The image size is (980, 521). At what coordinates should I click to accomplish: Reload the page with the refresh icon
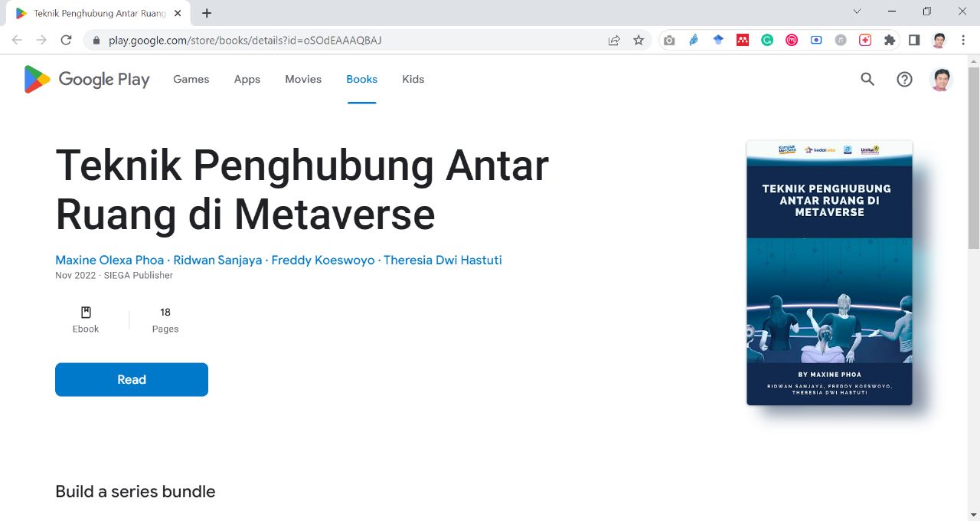tap(66, 41)
